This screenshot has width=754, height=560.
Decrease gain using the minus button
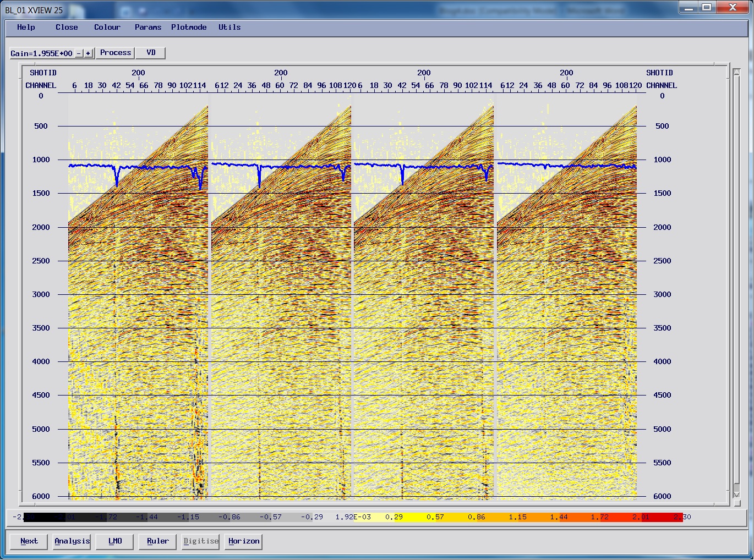point(80,53)
